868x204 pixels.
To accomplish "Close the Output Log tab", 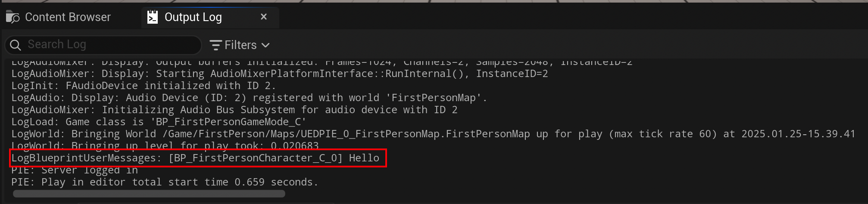I will tap(264, 17).
